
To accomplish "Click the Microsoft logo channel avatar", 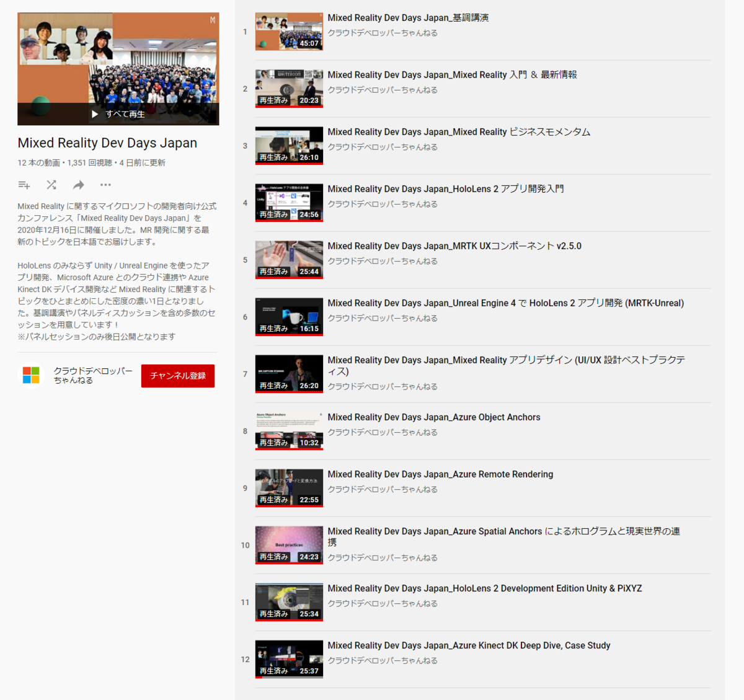I will coord(31,375).
